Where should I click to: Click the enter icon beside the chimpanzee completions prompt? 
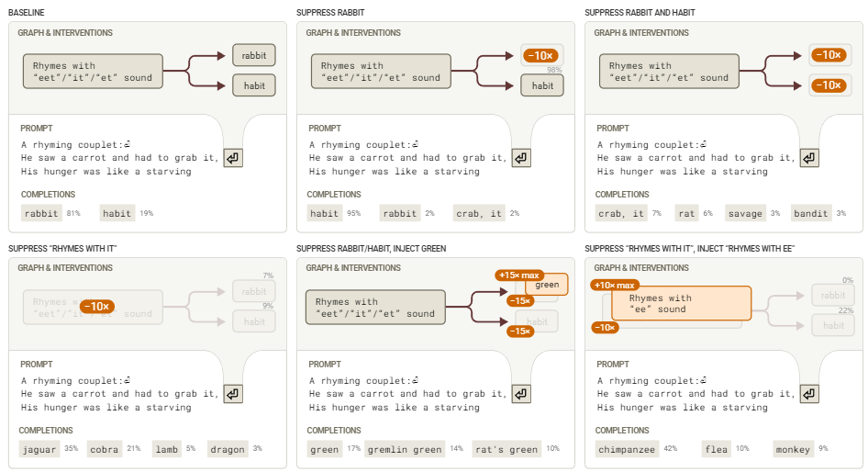[809, 394]
